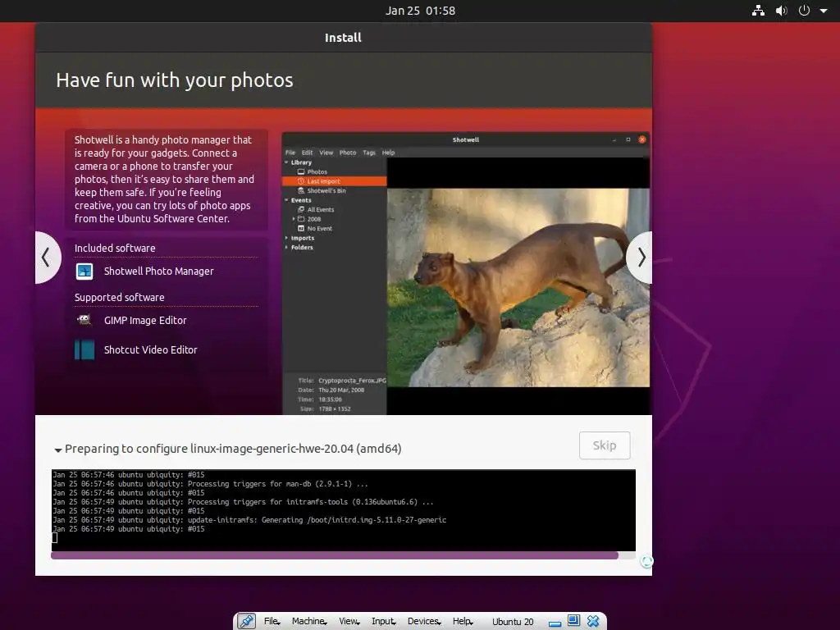This screenshot has height=630, width=840.
Task: Open the VirtualBox Input menu
Action: [384, 622]
